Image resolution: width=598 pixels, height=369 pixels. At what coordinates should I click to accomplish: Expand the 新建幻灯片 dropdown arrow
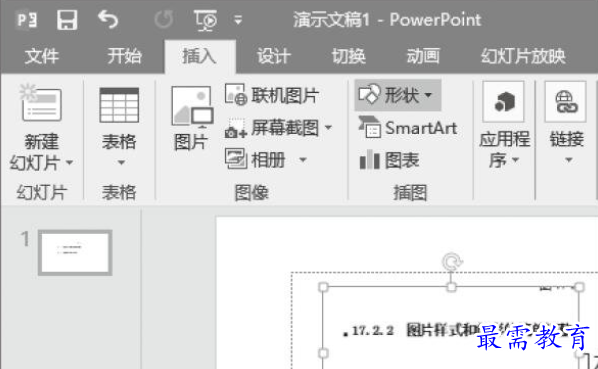pos(69,163)
